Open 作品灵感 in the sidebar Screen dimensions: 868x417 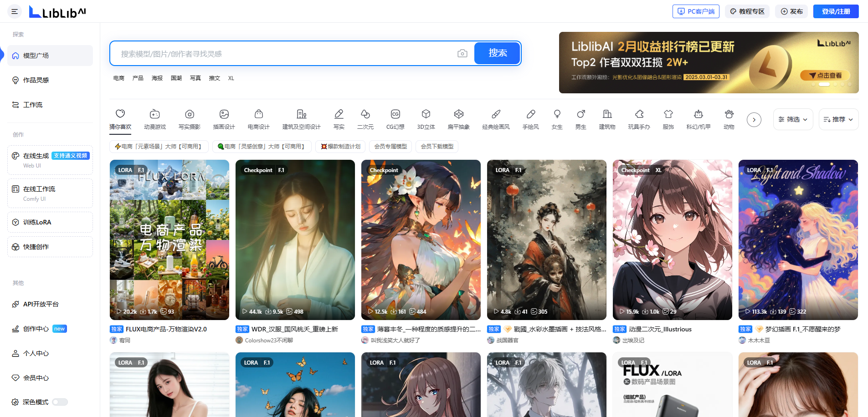coord(36,80)
